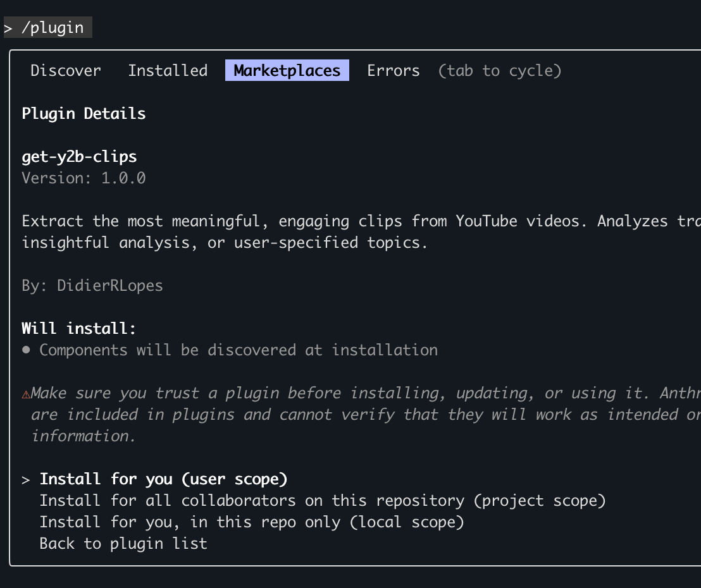Click the tab to cycle hint text

coord(500,70)
